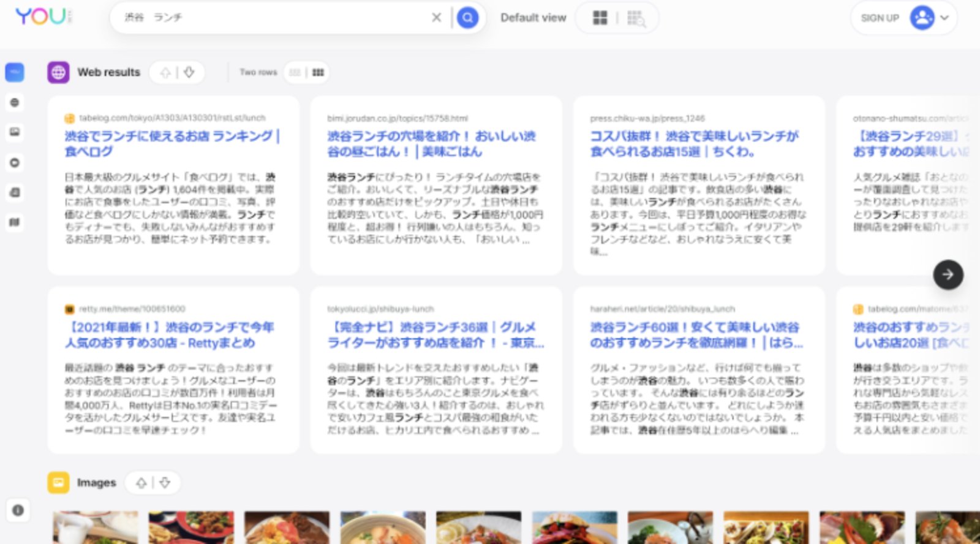980x544 pixels.
Task: Click the favicon beside tabelog.com/matome
Action: (859, 309)
